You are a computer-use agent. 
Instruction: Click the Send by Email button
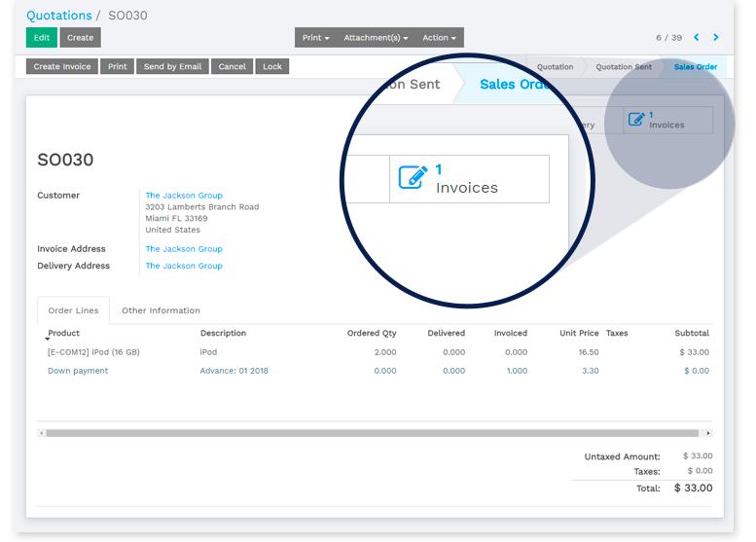(172, 66)
